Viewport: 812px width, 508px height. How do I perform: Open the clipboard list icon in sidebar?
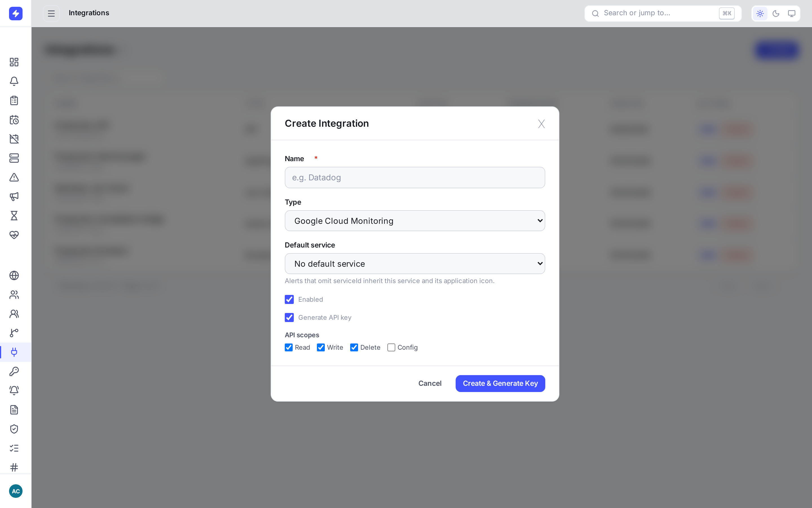pos(14,100)
